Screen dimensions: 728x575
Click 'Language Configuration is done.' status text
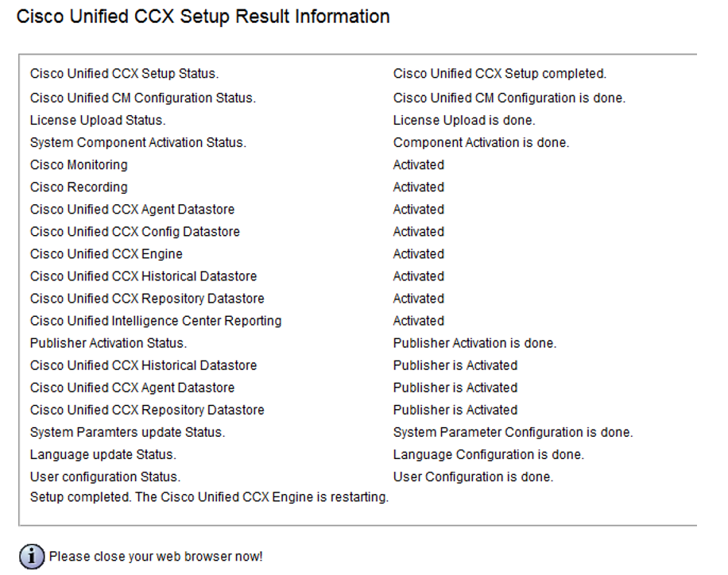[489, 454]
